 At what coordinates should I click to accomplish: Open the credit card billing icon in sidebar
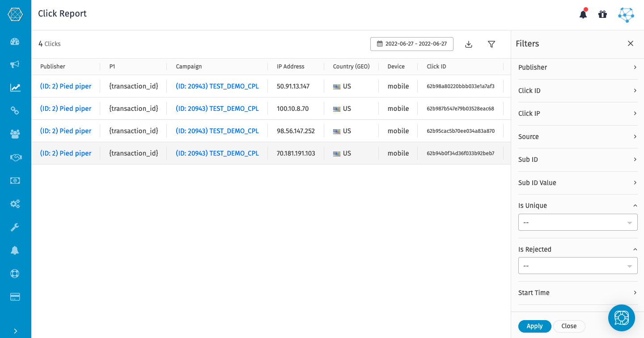click(x=15, y=297)
